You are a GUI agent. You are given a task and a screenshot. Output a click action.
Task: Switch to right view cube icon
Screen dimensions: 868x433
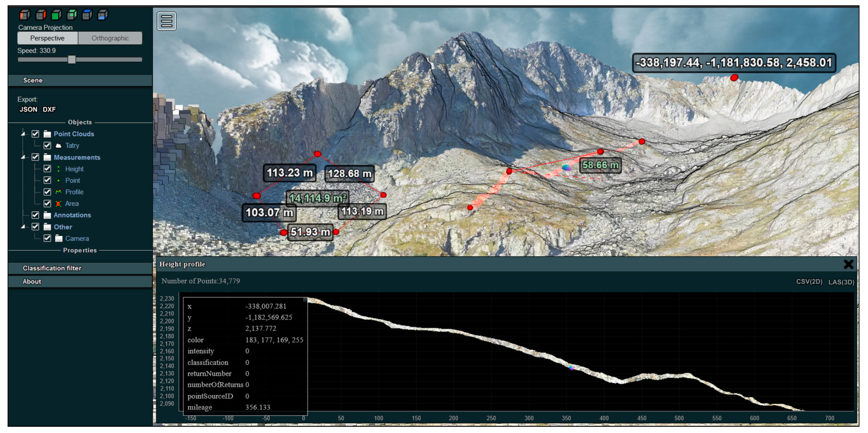pos(40,14)
